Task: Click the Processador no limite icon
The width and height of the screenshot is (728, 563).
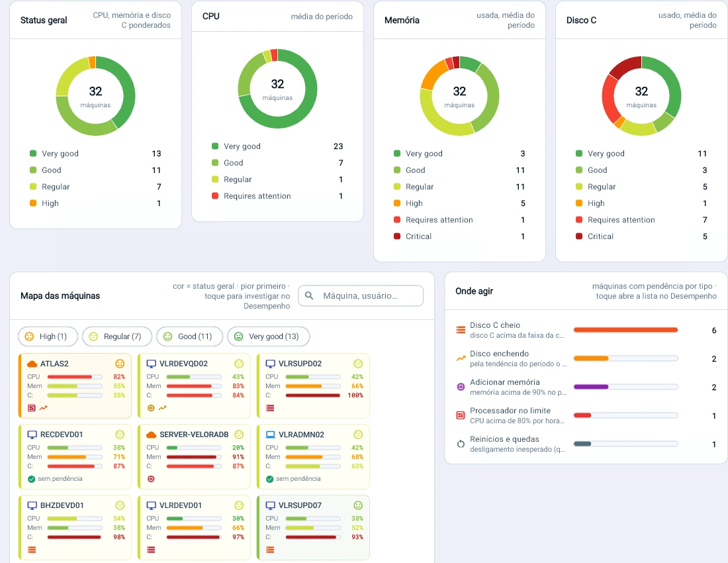Action: tap(461, 415)
